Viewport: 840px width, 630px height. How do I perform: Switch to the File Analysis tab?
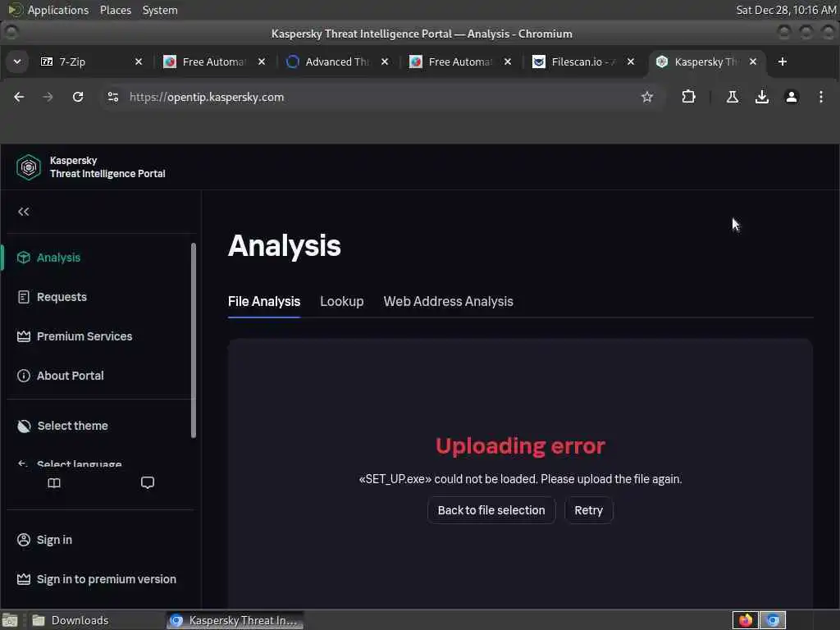point(264,302)
